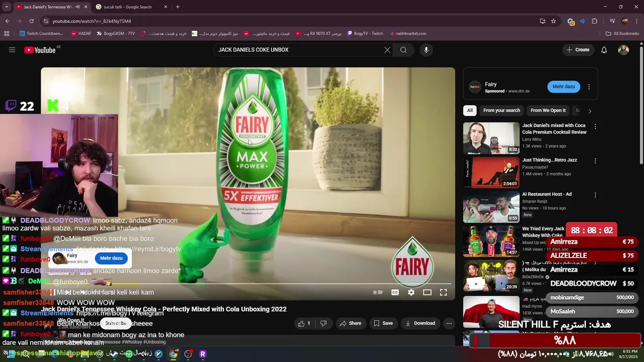Start voice search with microphone icon
This screenshot has height=362, width=644.
[426, 50]
